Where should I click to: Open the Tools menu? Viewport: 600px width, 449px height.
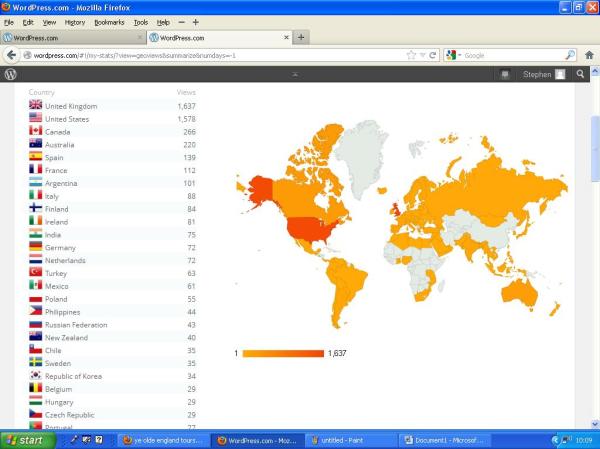point(140,23)
